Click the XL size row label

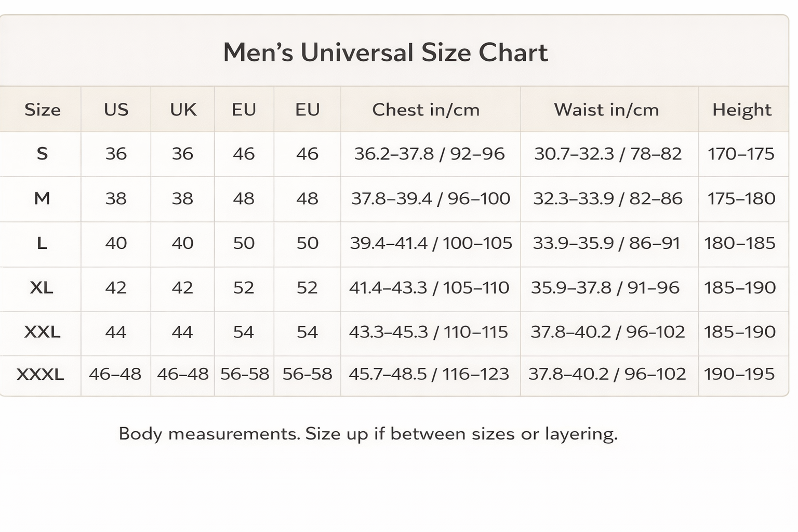[42, 287]
